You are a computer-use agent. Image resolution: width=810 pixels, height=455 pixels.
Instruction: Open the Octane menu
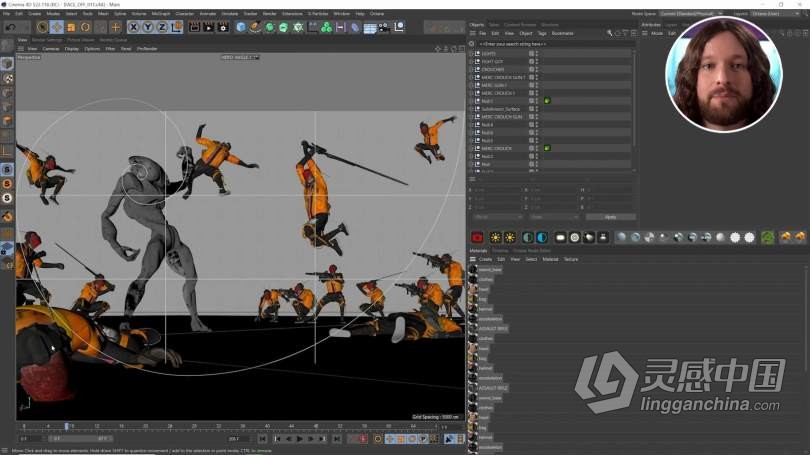pyautogui.click(x=377, y=13)
